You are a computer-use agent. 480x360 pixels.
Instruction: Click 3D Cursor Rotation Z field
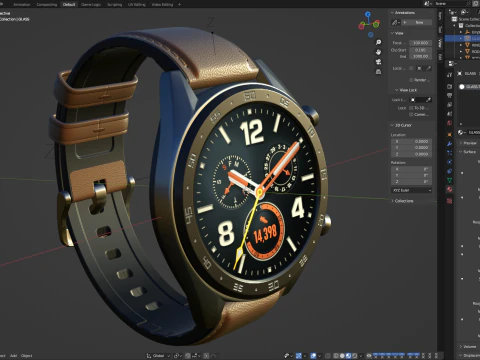click(x=412, y=182)
